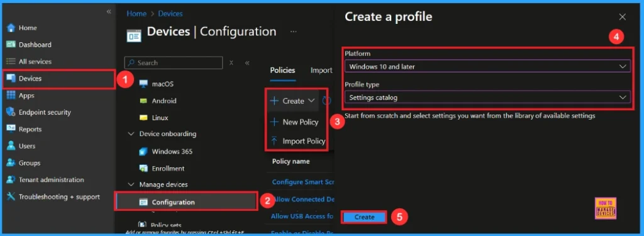The width and height of the screenshot is (644, 236).
Task: Click the Search input field
Action: [x=174, y=63]
